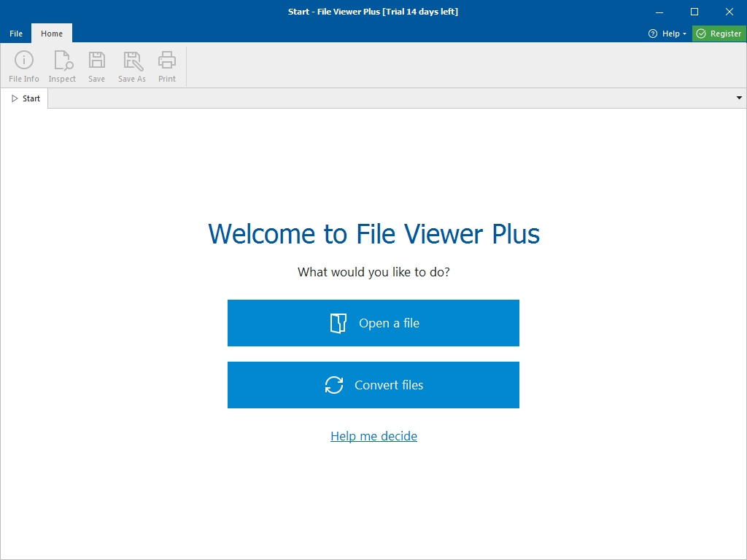
Task: Minimize the File Viewer Plus window
Action: point(659,11)
